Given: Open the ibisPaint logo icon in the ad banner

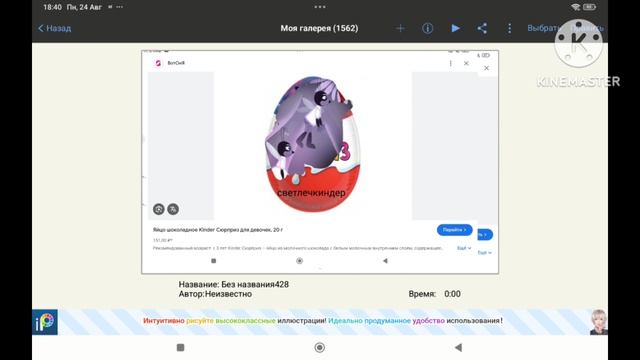Looking at the screenshot, I should click(45, 322).
